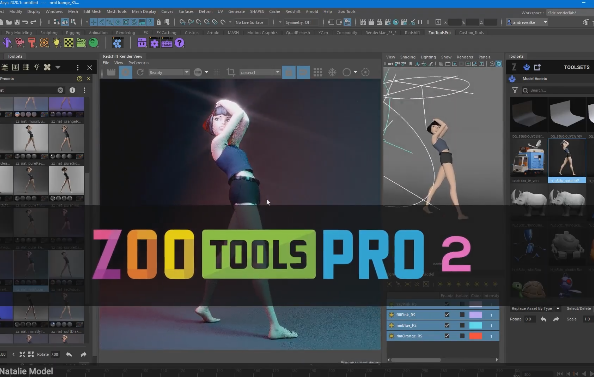
Task: Click the Select/Delete button under asset thumbnails
Action: 578,308
